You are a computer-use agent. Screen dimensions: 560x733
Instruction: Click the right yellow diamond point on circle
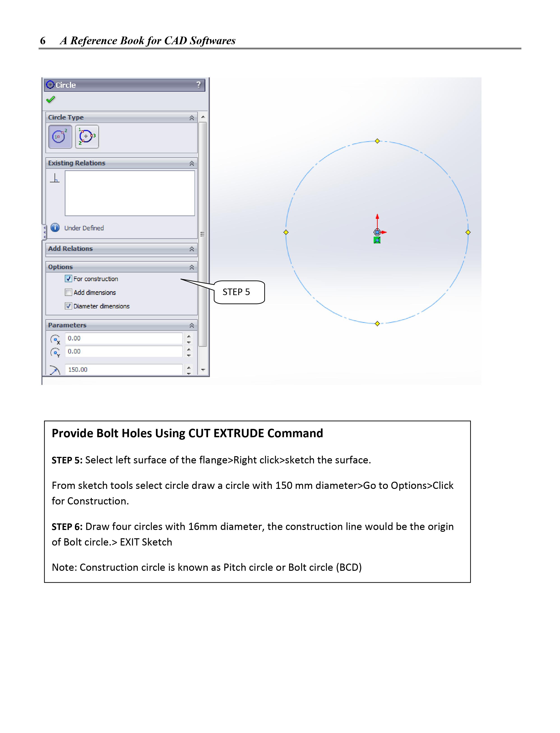coord(468,232)
